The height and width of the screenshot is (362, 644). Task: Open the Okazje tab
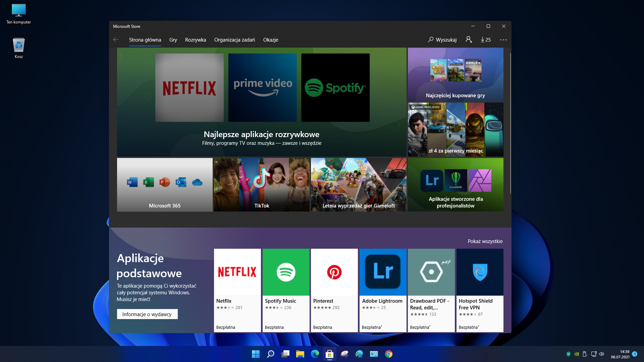(x=271, y=40)
